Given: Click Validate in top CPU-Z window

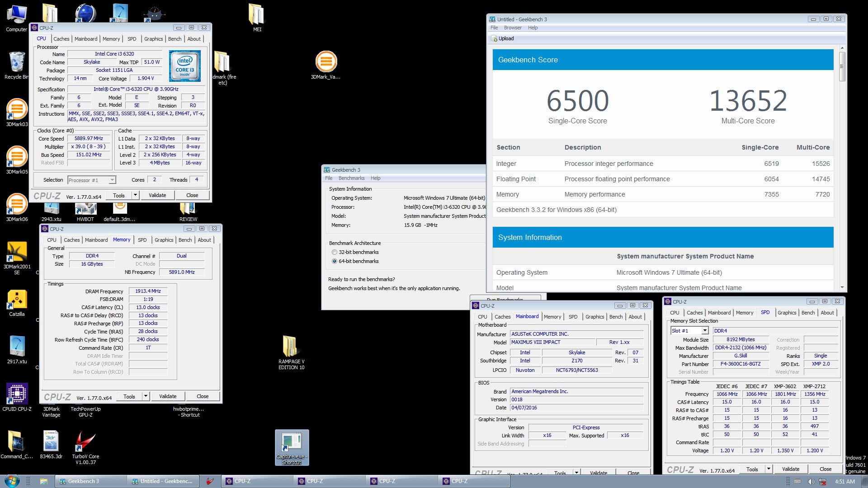Looking at the screenshot, I should (157, 195).
